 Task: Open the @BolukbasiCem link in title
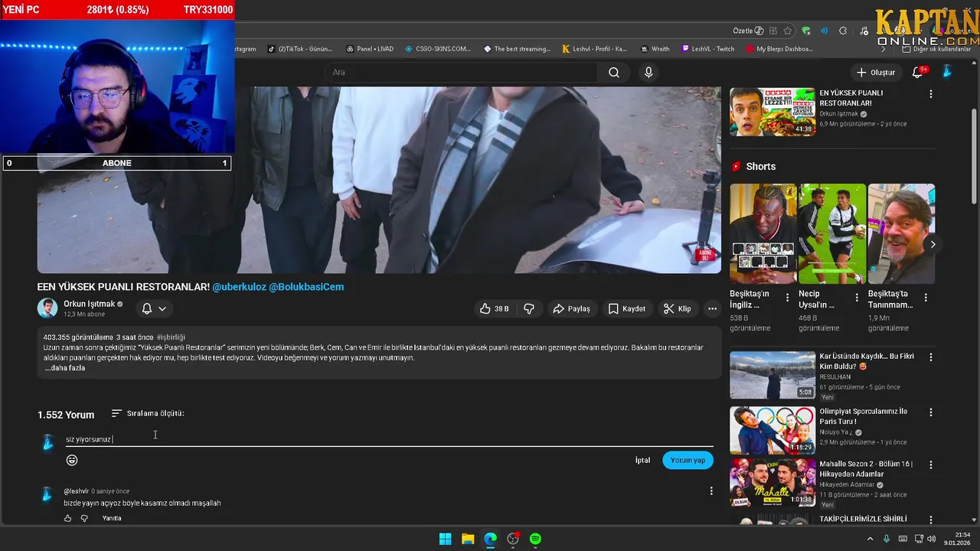(x=306, y=287)
